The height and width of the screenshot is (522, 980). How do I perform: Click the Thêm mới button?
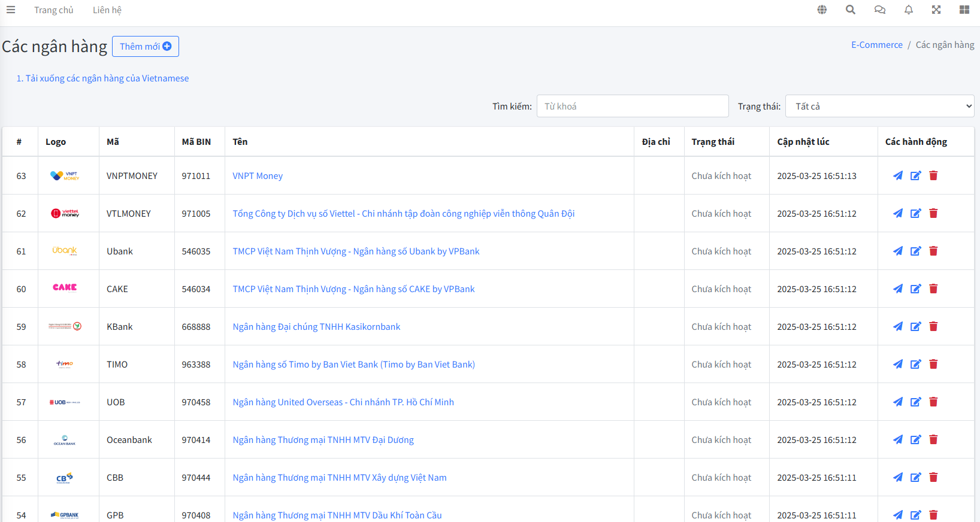[146, 46]
